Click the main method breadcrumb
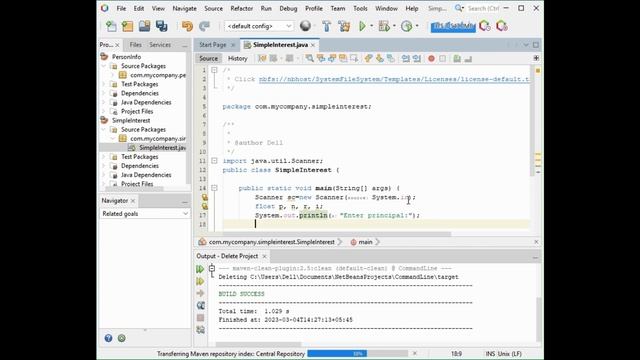Screen dimensions: 640x360 click(x=361, y=242)
